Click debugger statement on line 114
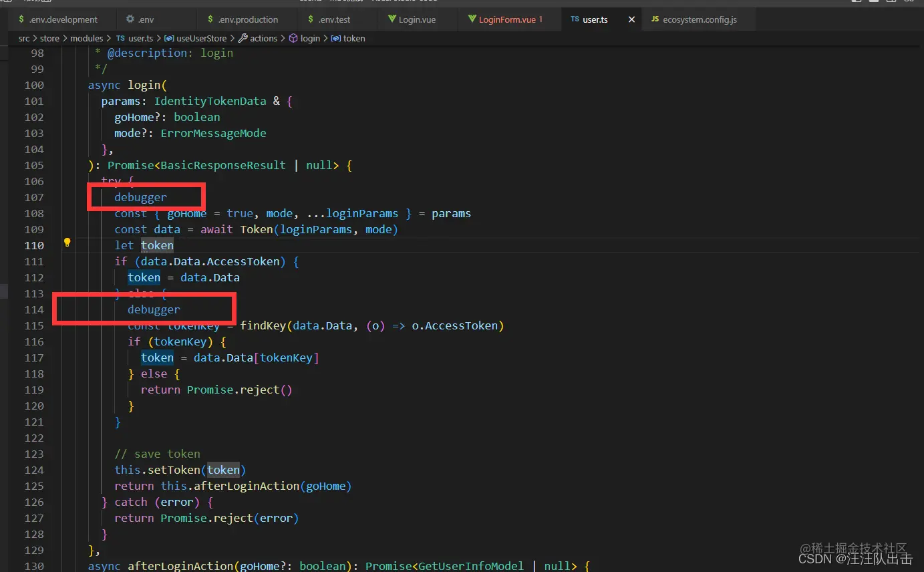This screenshot has width=924, height=572. (x=154, y=309)
